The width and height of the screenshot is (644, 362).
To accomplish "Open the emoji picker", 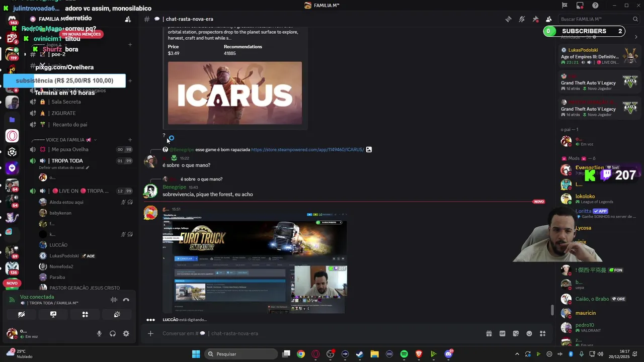I will tap(529, 333).
